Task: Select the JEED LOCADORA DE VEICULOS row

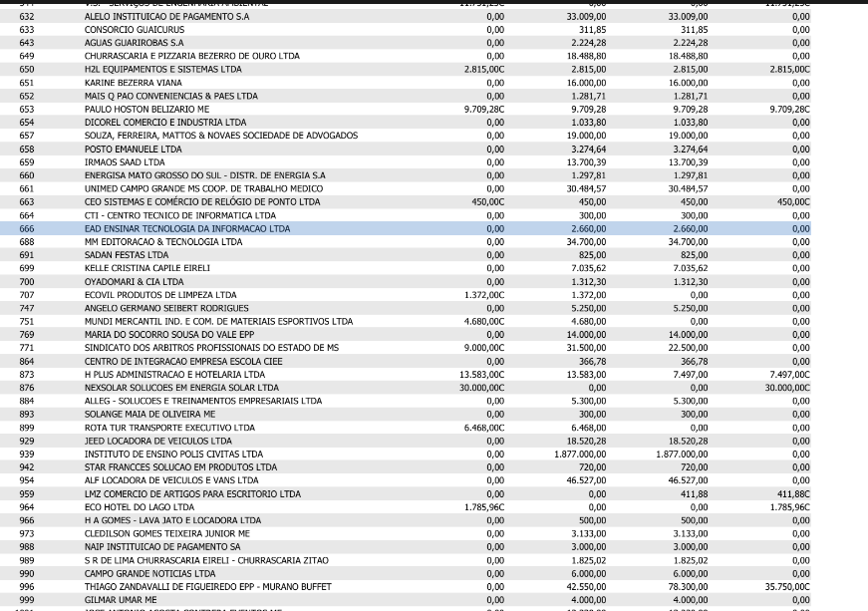Action: click(406, 441)
